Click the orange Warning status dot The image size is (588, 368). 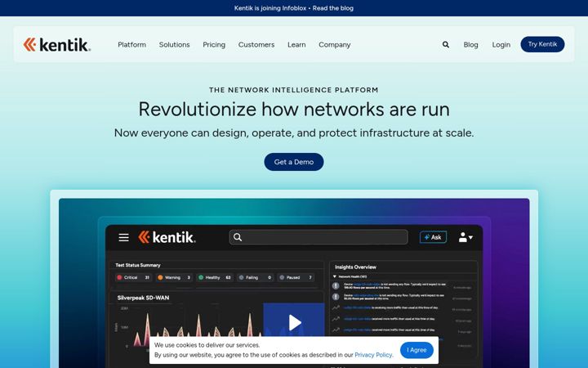tap(160, 277)
